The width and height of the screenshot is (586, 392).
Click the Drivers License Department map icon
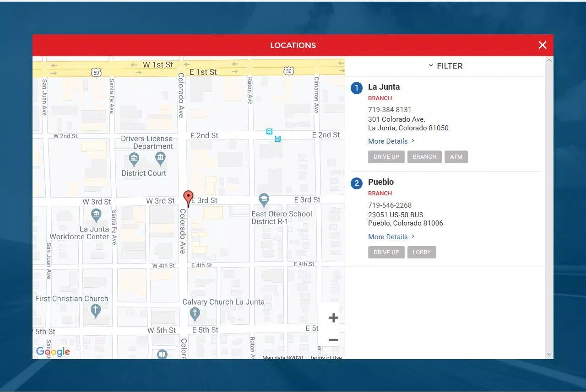160,159
